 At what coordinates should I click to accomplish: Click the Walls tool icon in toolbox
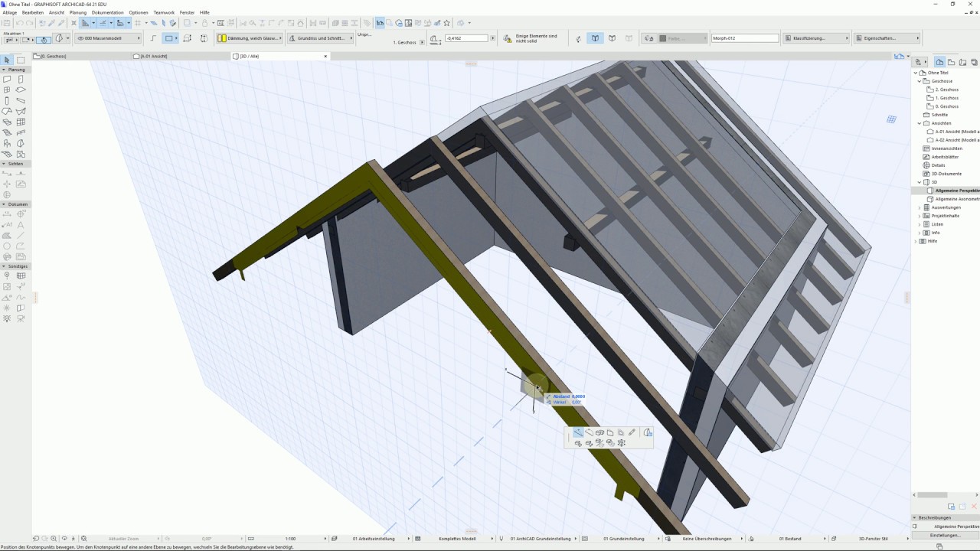(7, 79)
